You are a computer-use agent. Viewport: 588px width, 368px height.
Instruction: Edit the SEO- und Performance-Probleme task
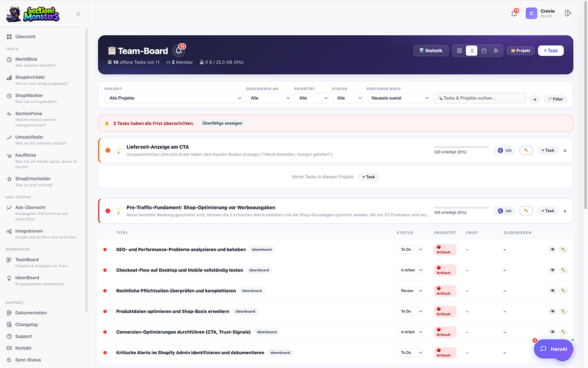(563, 249)
